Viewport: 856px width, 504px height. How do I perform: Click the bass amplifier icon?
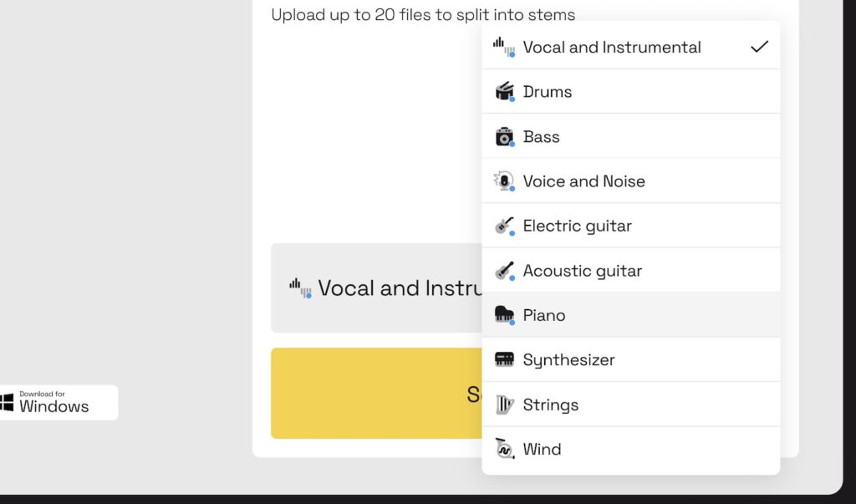[504, 137]
